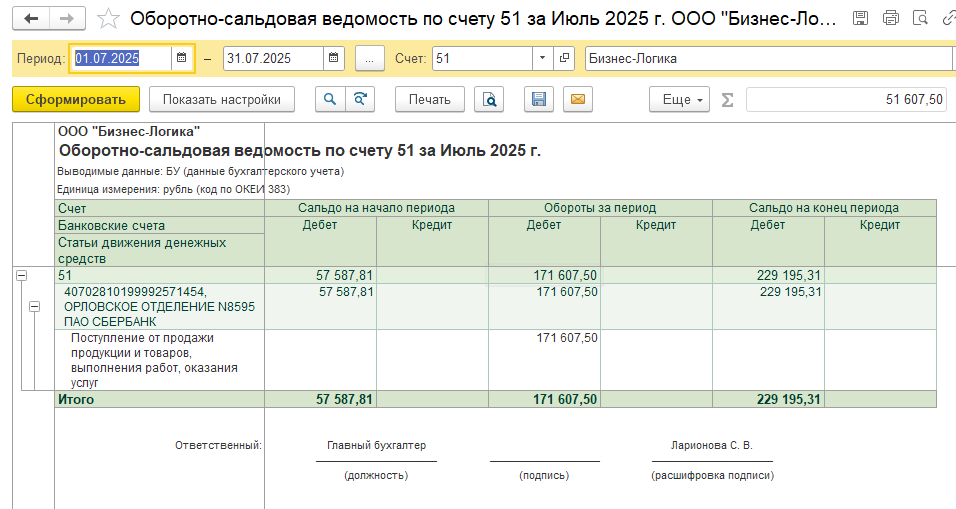Click the organization field Бизнес-Логика
Image resolution: width=956 pixels, height=509 pixels.
(768, 59)
